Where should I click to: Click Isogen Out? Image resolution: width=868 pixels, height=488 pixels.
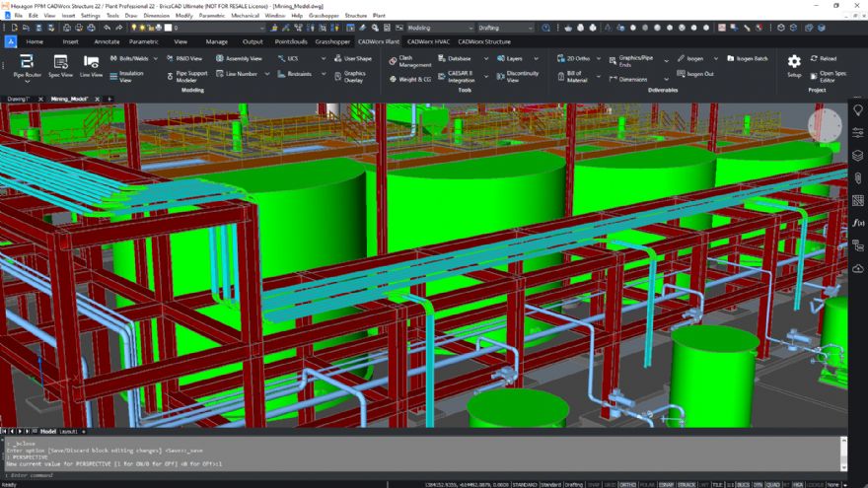coord(695,74)
